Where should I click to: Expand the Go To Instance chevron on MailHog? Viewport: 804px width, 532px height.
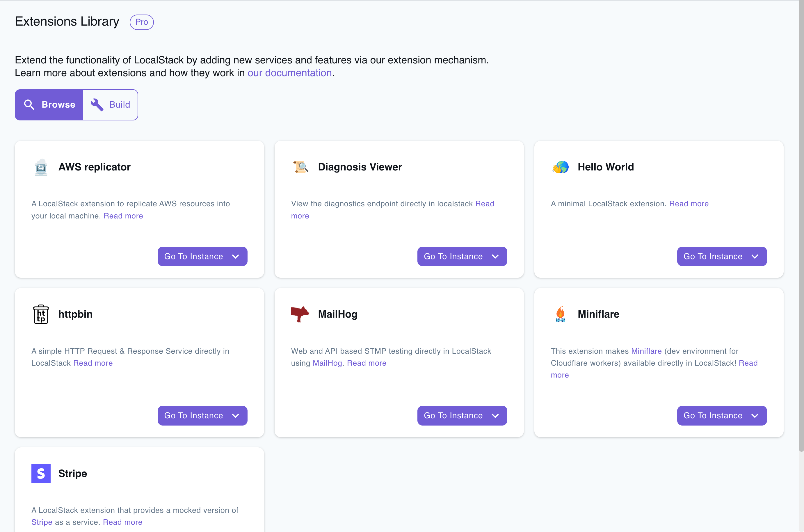[495, 415]
